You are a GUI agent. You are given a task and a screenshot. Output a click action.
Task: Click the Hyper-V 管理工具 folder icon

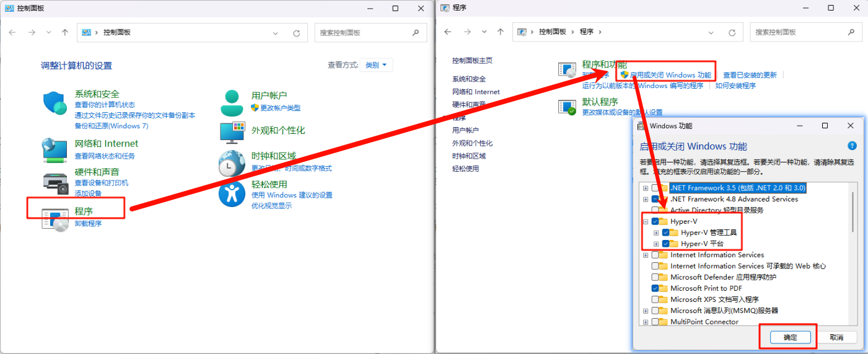click(674, 232)
